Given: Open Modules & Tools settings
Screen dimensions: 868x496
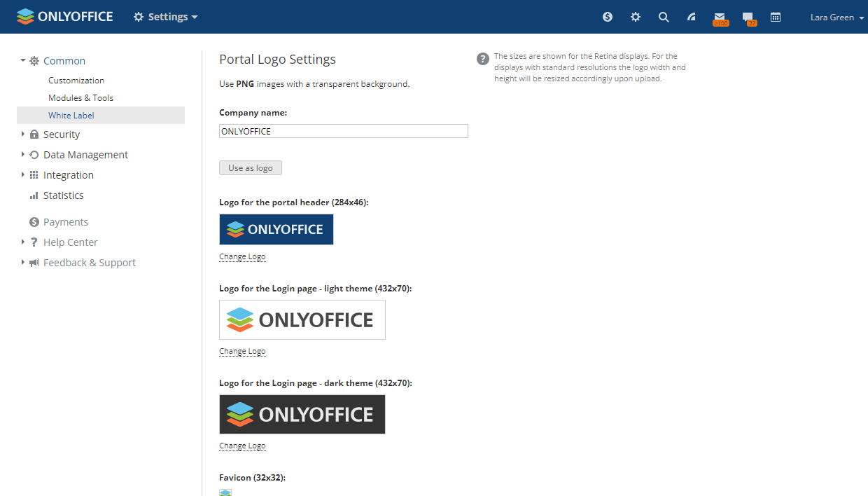Looking at the screenshot, I should tap(80, 98).
